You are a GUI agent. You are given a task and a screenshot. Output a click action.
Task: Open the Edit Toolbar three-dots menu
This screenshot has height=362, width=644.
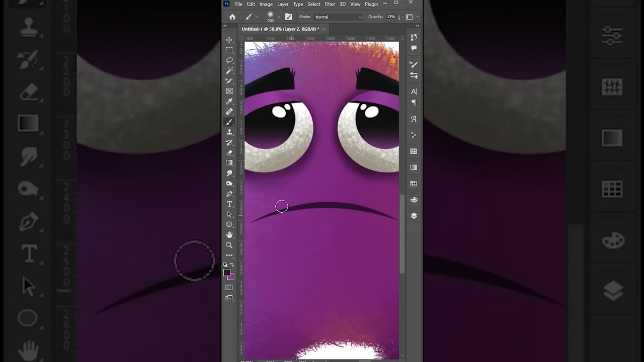[229, 255]
